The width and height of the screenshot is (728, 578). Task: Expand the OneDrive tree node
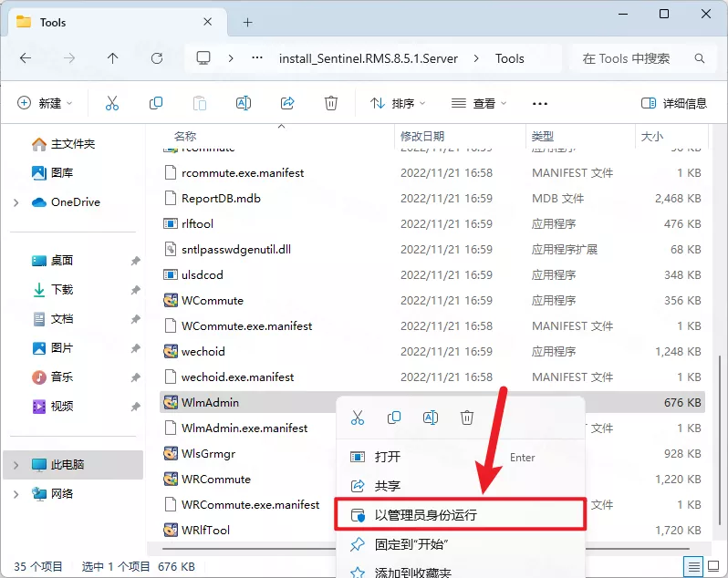[16, 202]
